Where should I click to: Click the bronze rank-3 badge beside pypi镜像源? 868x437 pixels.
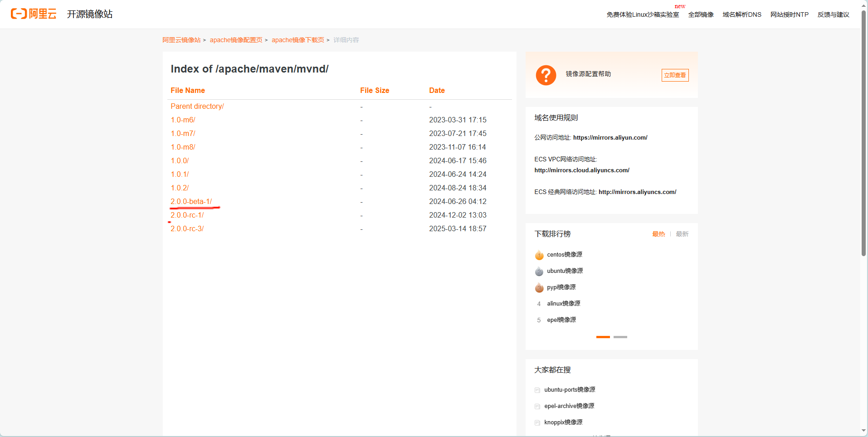pyautogui.click(x=539, y=287)
